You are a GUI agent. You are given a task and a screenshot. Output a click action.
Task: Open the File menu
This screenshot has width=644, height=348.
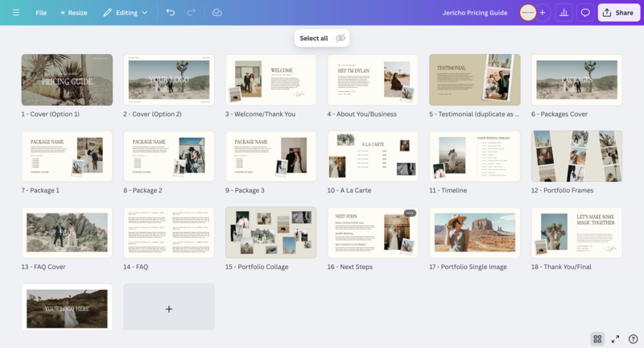[x=41, y=13]
